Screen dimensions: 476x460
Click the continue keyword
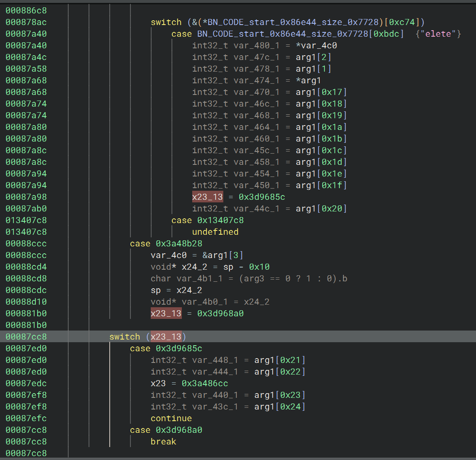(171, 418)
